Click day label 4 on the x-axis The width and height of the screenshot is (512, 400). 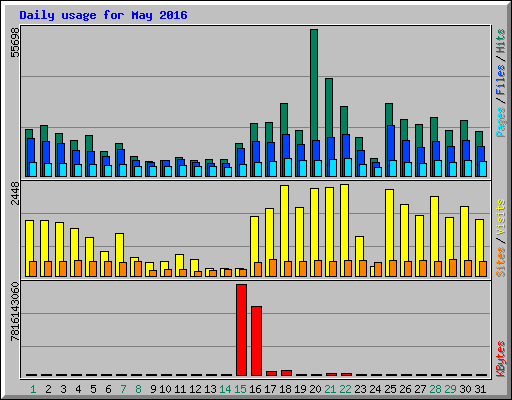(78, 389)
